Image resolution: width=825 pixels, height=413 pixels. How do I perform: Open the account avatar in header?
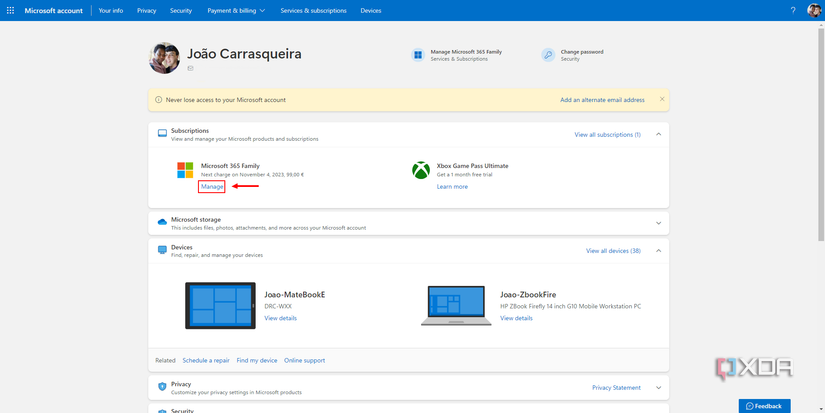[x=814, y=10]
